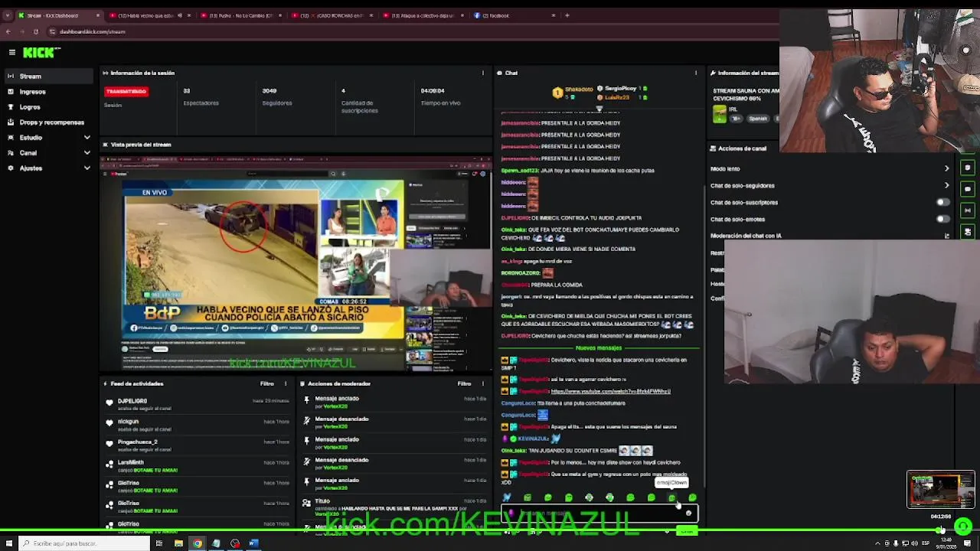Click Windows taskbar search box

(x=83, y=543)
